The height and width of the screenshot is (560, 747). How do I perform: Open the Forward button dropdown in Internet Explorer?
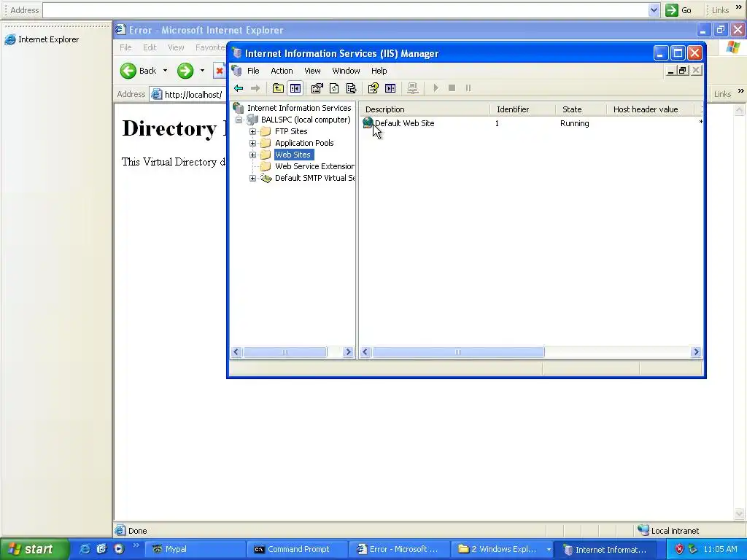203,71
